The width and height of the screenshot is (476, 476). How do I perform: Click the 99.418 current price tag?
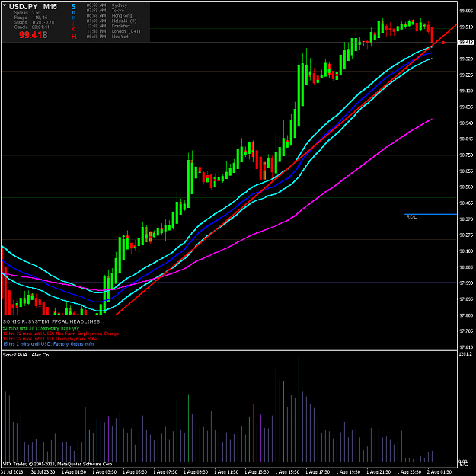466,42
